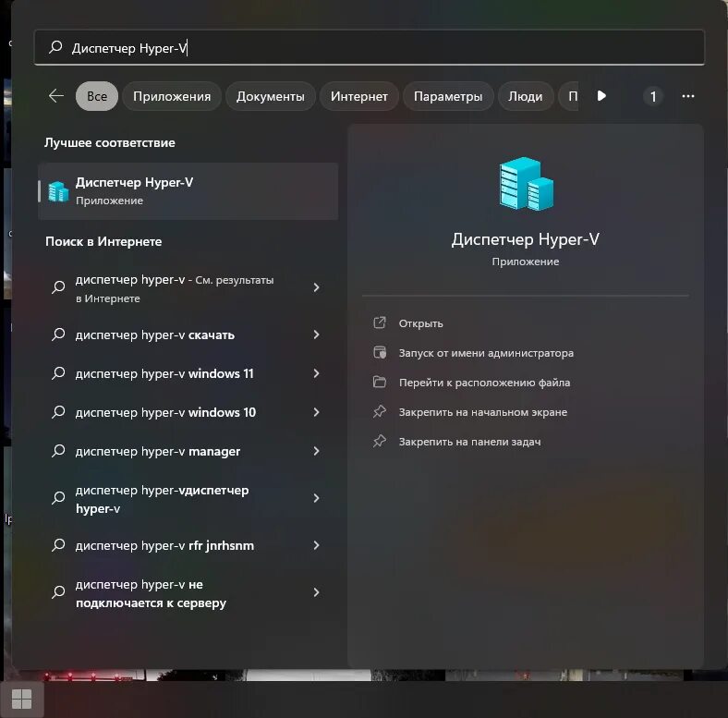Expand chevron for 'диспетчер hyper-v manager'
Screen dimensions: 728x718
point(316,451)
